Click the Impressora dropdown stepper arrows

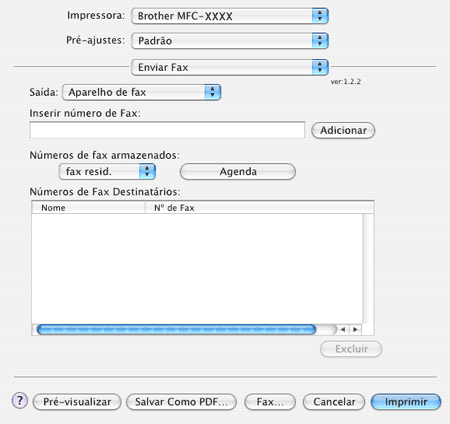pyautogui.click(x=320, y=16)
